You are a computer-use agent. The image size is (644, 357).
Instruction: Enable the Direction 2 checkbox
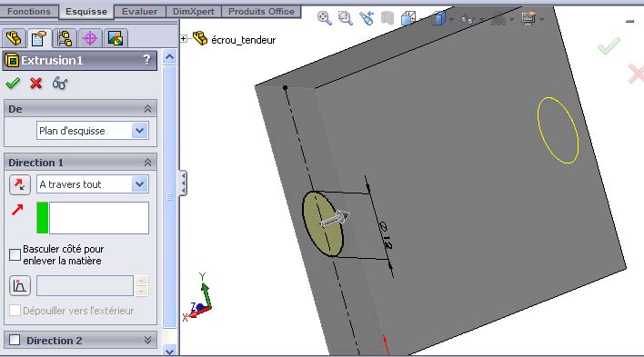coord(15,340)
